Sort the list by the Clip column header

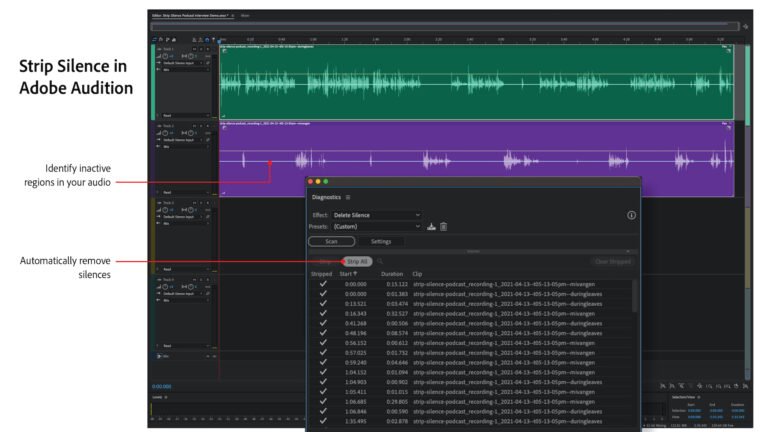417,274
